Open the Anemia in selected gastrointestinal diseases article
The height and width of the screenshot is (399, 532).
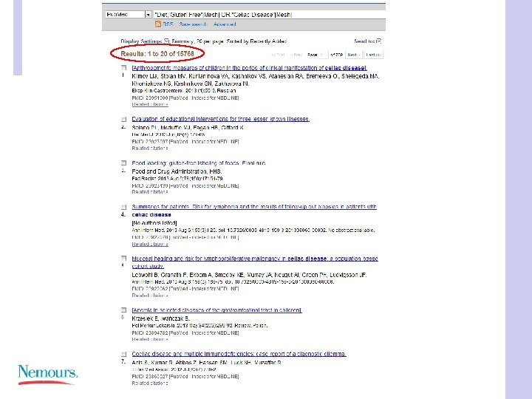click(x=216, y=310)
